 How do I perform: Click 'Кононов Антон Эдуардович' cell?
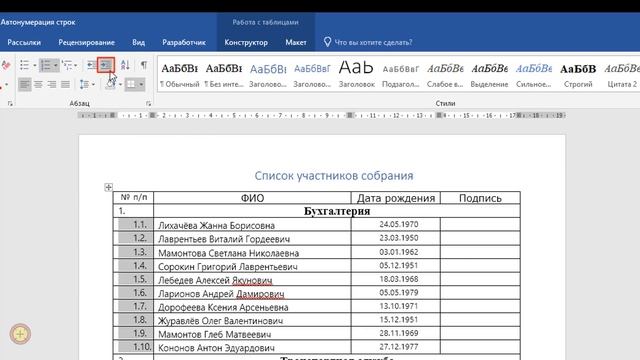[x=252, y=348]
